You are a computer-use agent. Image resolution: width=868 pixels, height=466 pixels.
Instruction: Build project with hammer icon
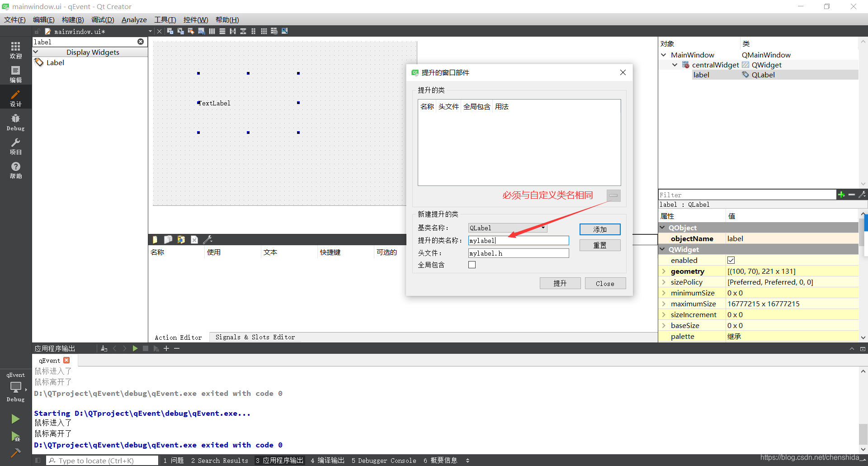[15, 452]
